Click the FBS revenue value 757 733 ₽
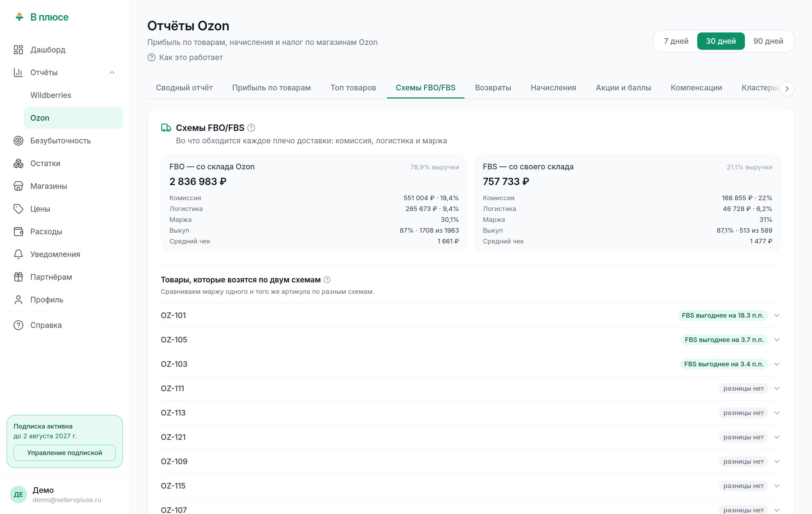812x514 pixels. click(x=506, y=182)
